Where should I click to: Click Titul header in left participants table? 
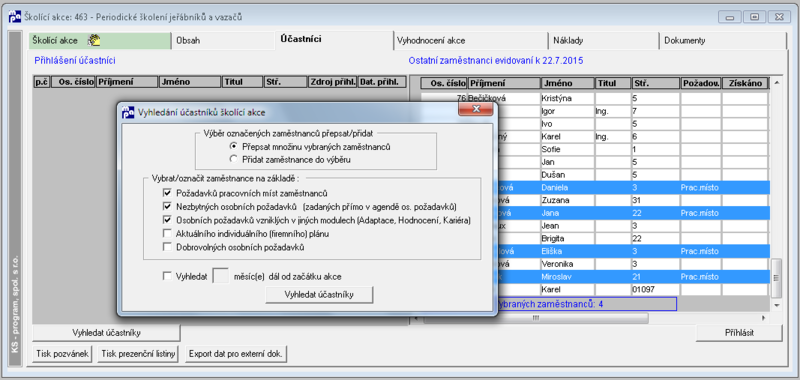(x=242, y=82)
